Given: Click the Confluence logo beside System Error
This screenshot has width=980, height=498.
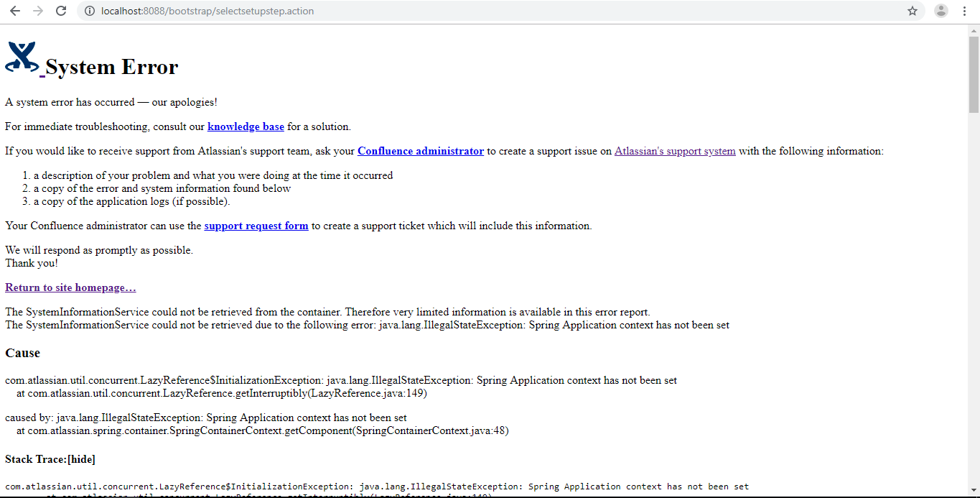Looking at the screenshot, I should 22,57.
